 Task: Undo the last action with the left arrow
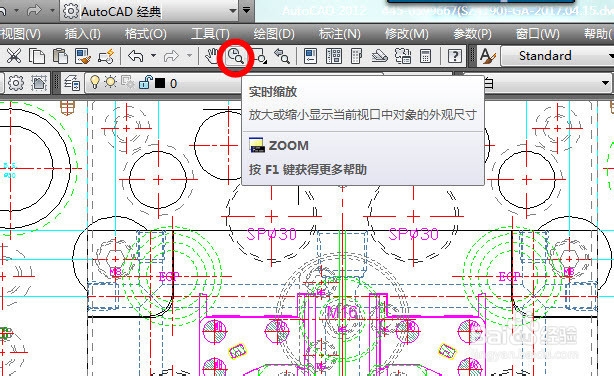click(x=136, y=56)
